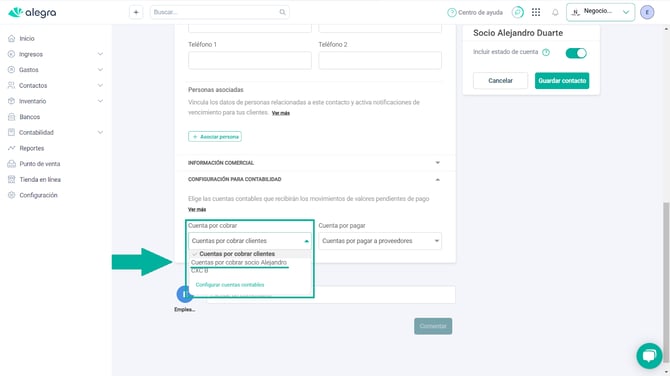Open the apps grid icon
Image resolution: width=670 pixels, height=376 pixels.
click(x=536, y=12)
